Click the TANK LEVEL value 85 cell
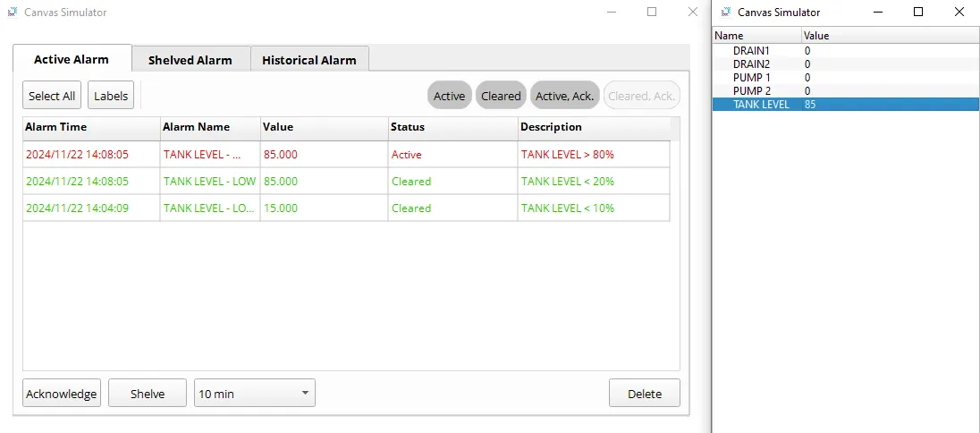 (x=810, y=105)
